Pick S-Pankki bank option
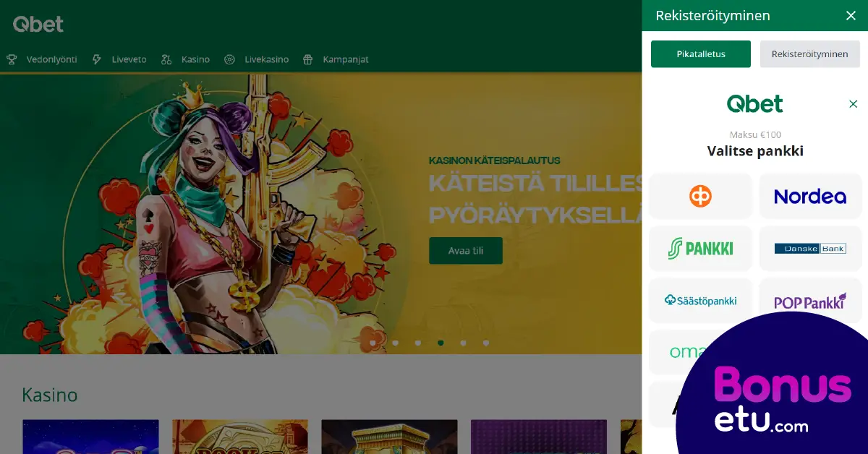 pyautogui.click(x=700, y=248)
